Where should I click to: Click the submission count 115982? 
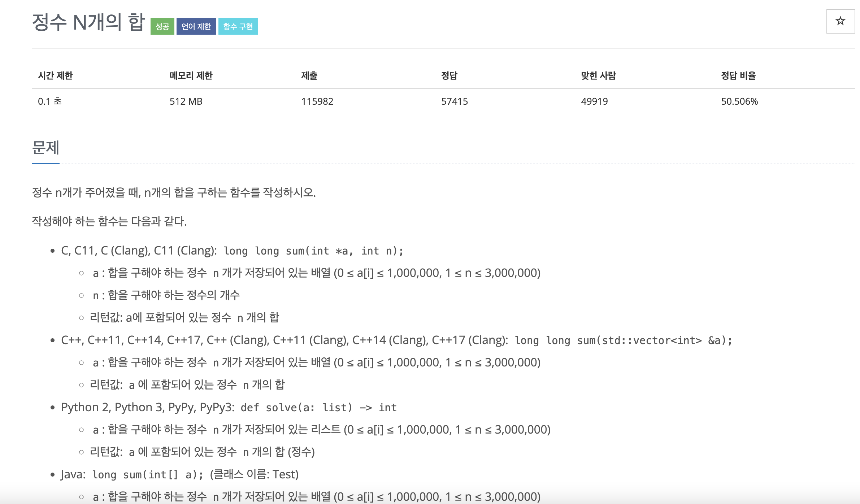tap(317, 101)
